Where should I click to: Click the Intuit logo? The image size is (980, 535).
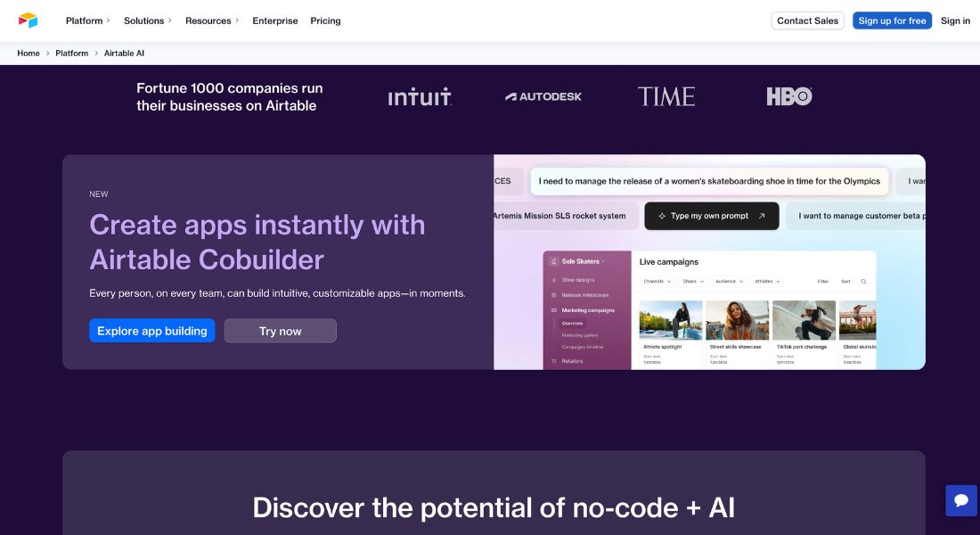coord(420,96)
